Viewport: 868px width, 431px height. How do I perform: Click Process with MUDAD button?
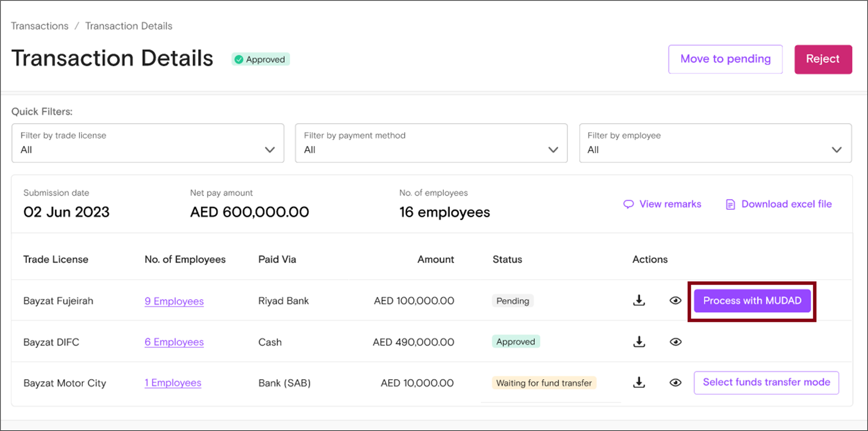(x=752, y=301)
